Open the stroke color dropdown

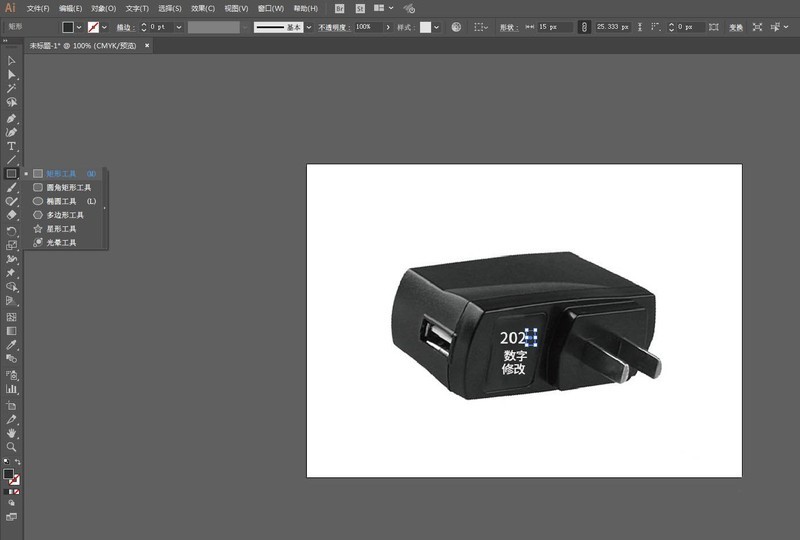click(x=104, y=27)
